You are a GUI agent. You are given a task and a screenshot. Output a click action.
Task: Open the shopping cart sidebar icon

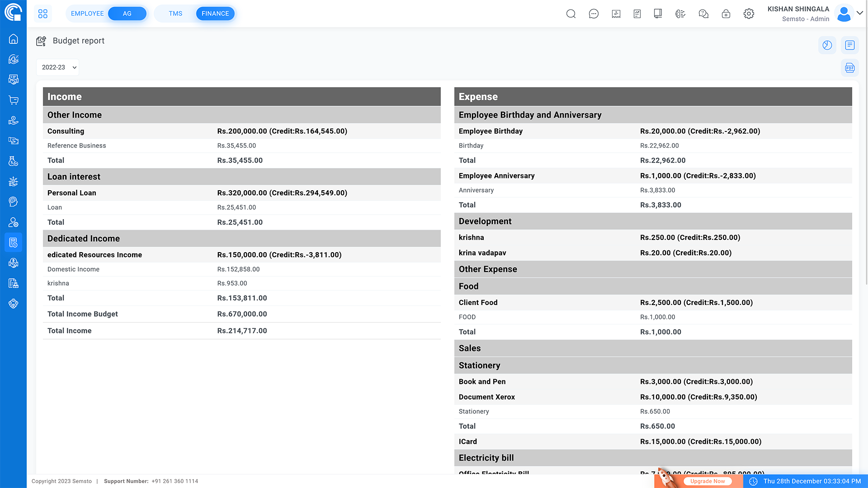coord(14,100)
